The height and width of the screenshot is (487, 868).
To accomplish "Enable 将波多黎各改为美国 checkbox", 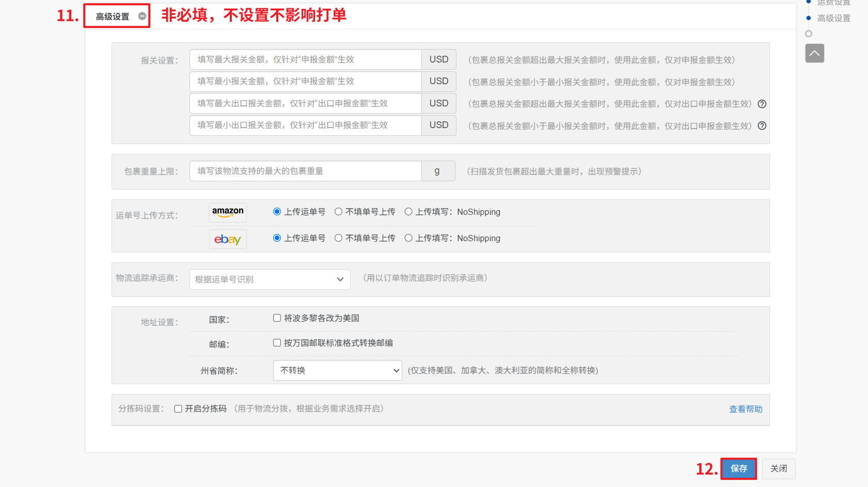I will [277, 318].
